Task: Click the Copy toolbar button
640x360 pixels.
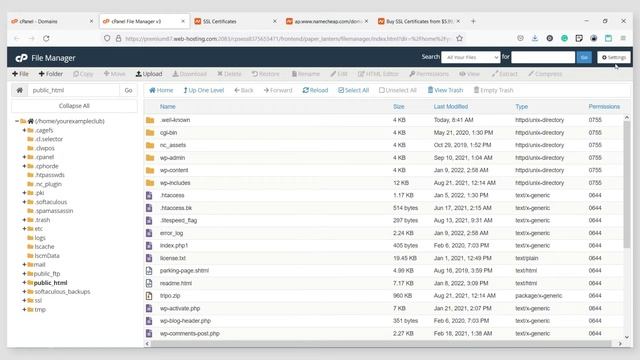Action: pos(83,74)
